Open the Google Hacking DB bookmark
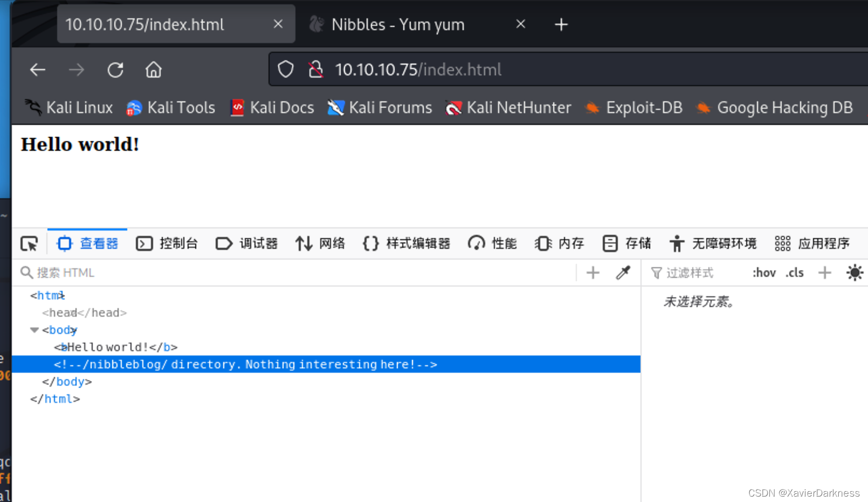This screenshot has height=502, width=868. (x=774, y=108)
